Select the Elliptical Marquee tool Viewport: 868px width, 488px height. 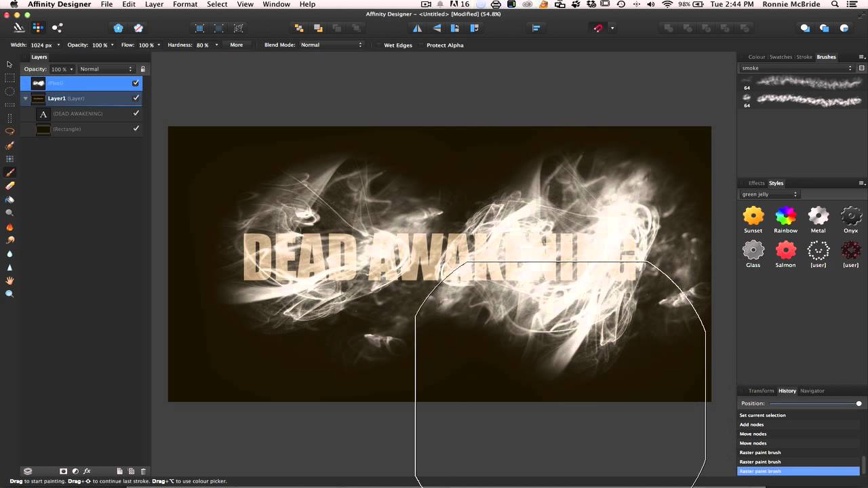point(9,91)
